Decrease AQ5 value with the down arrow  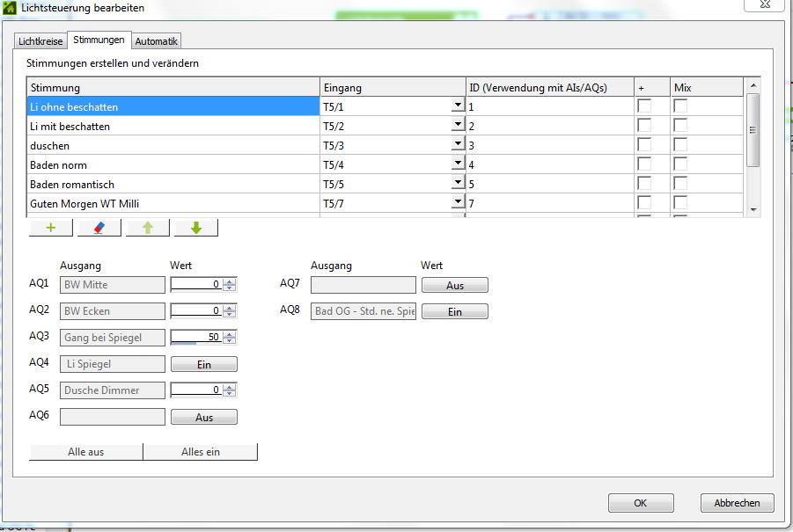click(x=230, y=394)
